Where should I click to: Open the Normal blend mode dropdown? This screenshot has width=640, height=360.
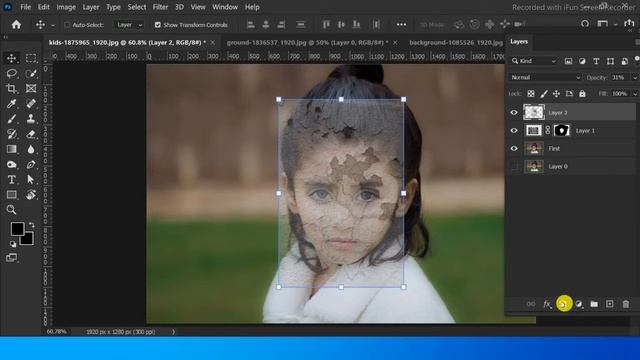(x=545, y=77)
